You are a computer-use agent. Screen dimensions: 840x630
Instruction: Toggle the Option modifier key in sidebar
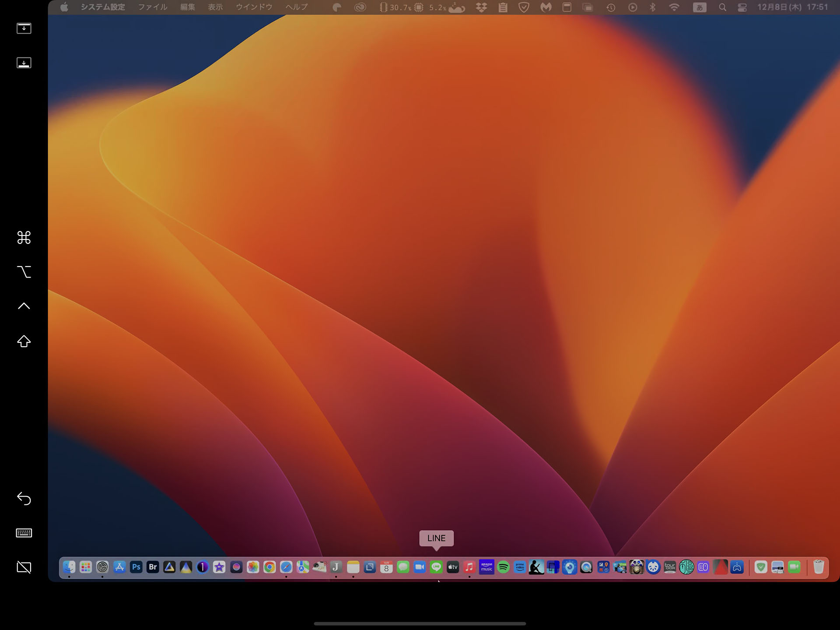tap(24, 272)
